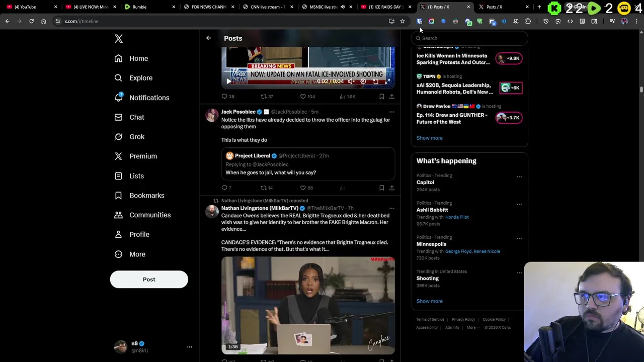Viewport: 644px width, 362px height.
Task: Click the @JackPosobiec handle
Action: pos(289,112)
